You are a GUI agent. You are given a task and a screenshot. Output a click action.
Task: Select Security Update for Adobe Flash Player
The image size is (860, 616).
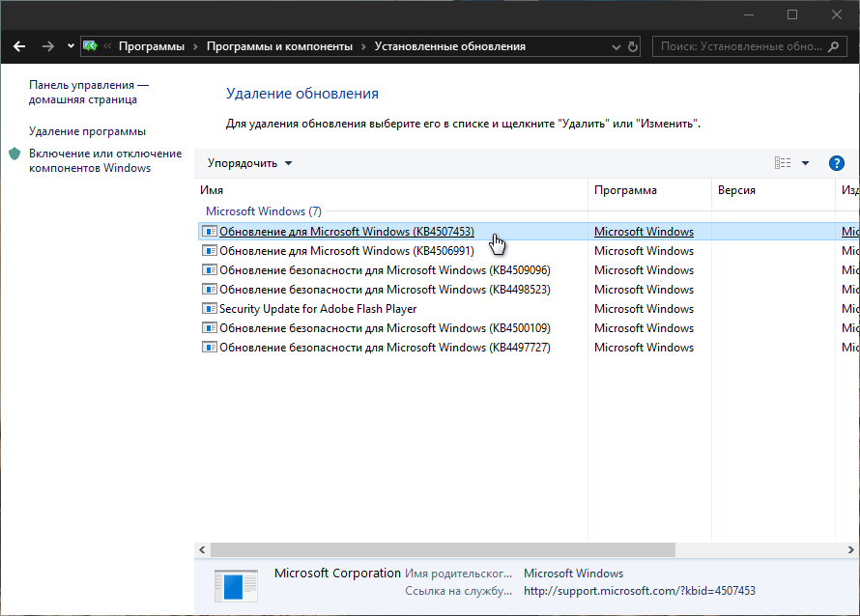click(318, 309)
